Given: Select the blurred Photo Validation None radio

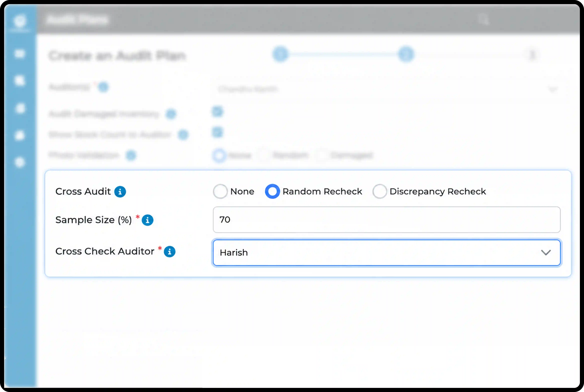Looking at the screenshot, I should click(x=219, y=155).
